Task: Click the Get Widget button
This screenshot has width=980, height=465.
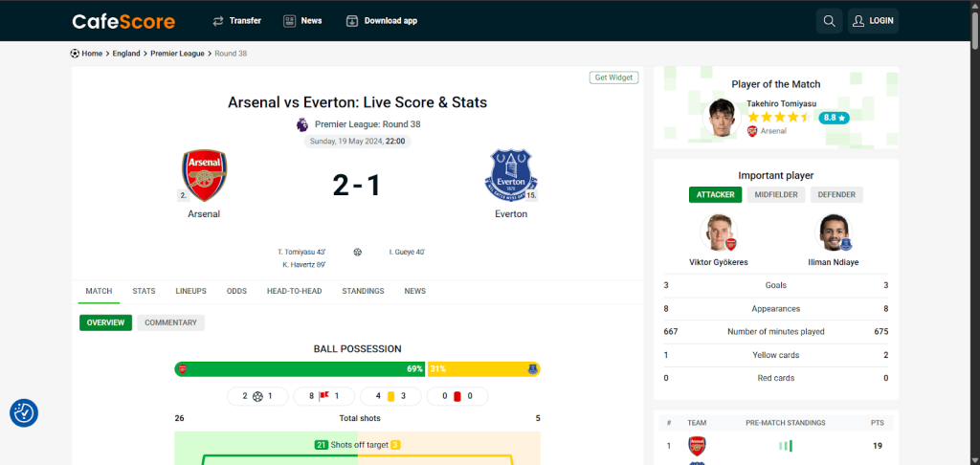Action: coord(613,77)
